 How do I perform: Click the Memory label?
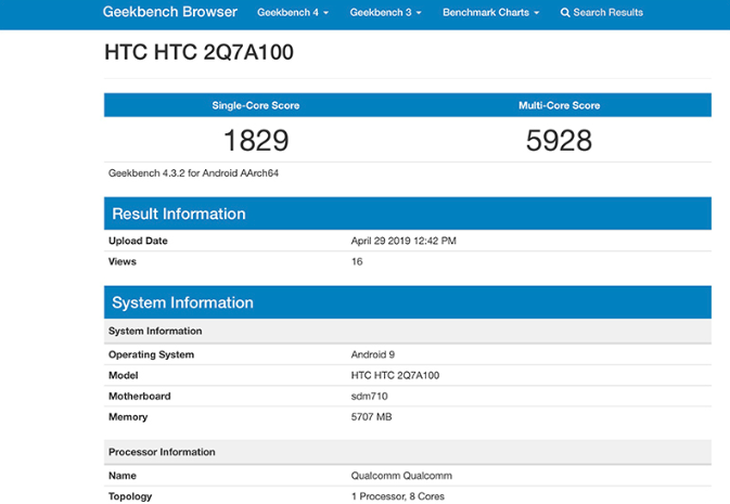coord(128,417)
